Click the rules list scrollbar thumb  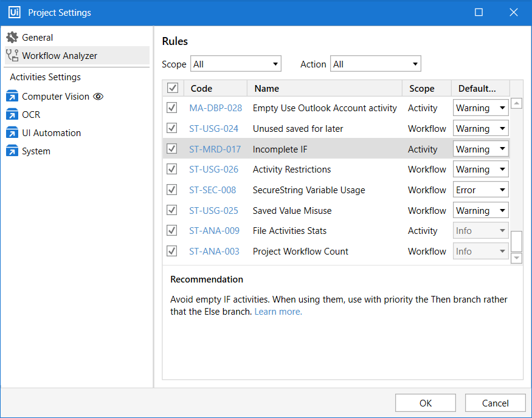pyautogui.click(x=516, y=241)
